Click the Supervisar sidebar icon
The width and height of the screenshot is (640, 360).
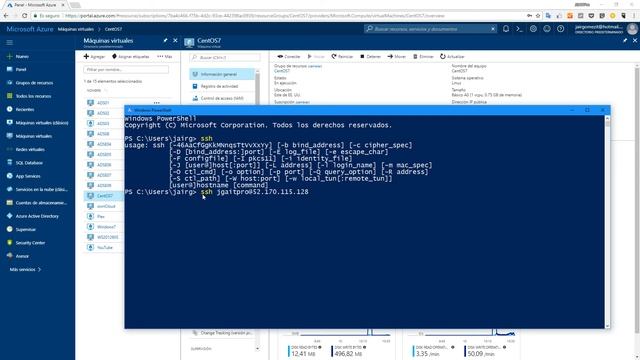pyautogui.click(x=9, y=229)
